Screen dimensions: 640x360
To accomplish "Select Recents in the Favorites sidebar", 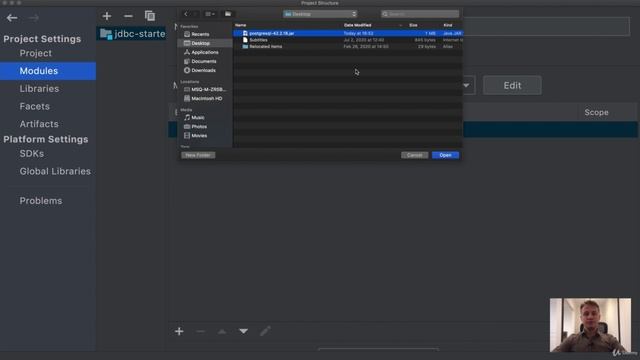I will 200,34.
